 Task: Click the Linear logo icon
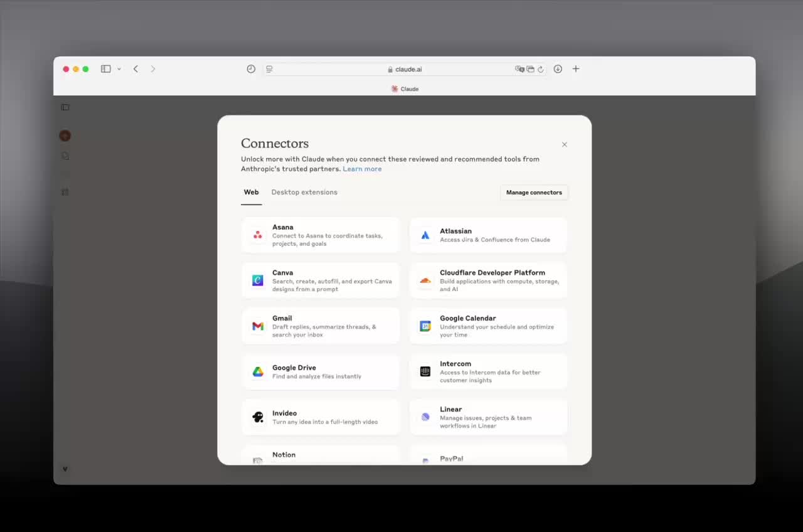click(x=425, y=417)
